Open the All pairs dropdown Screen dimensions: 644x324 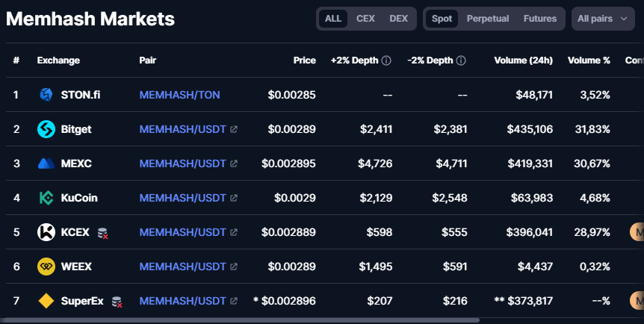pyautogui.click(x=602, y=19)
